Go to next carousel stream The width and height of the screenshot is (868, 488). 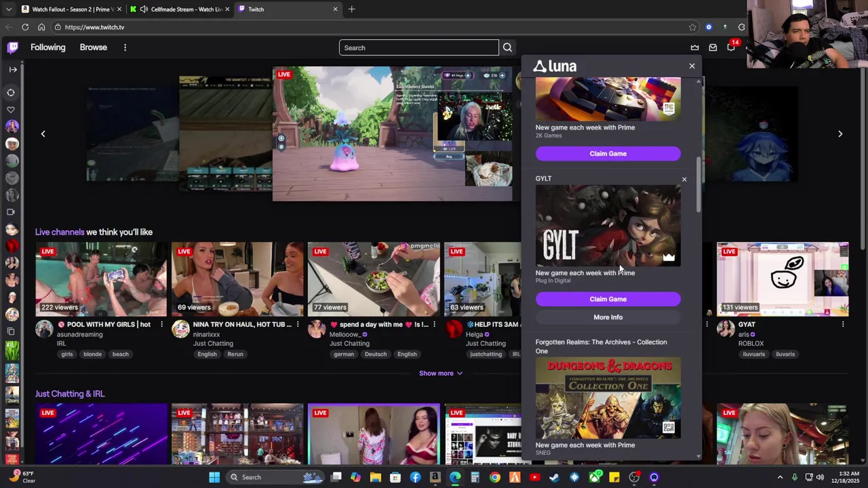tap(840, 134)
